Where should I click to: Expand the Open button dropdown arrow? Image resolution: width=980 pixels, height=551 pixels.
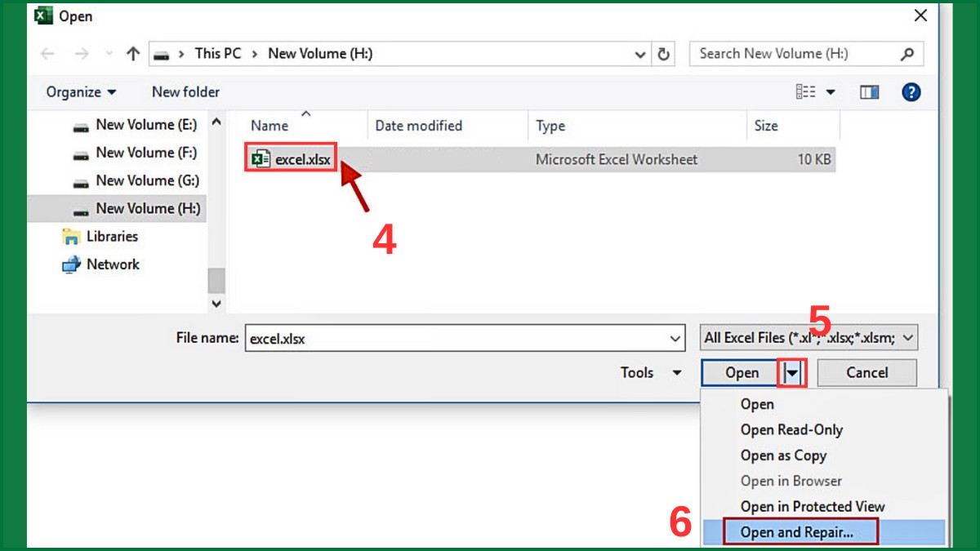point(791,372)
